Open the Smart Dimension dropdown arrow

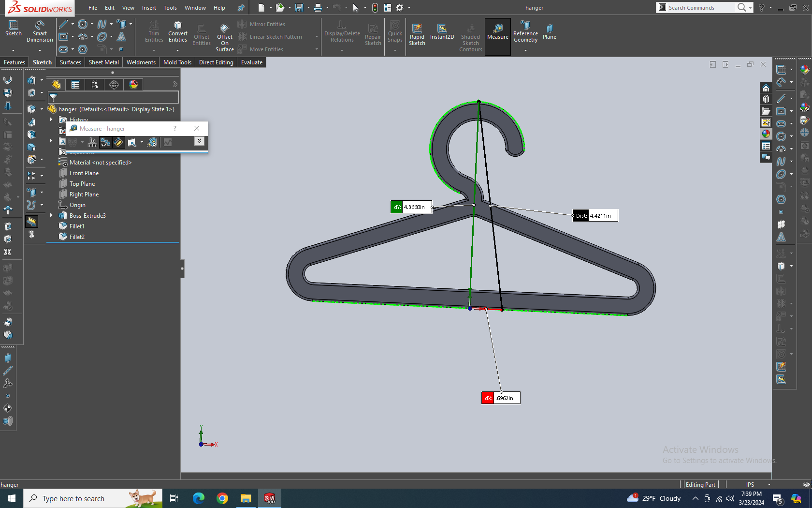coord(40,50)
